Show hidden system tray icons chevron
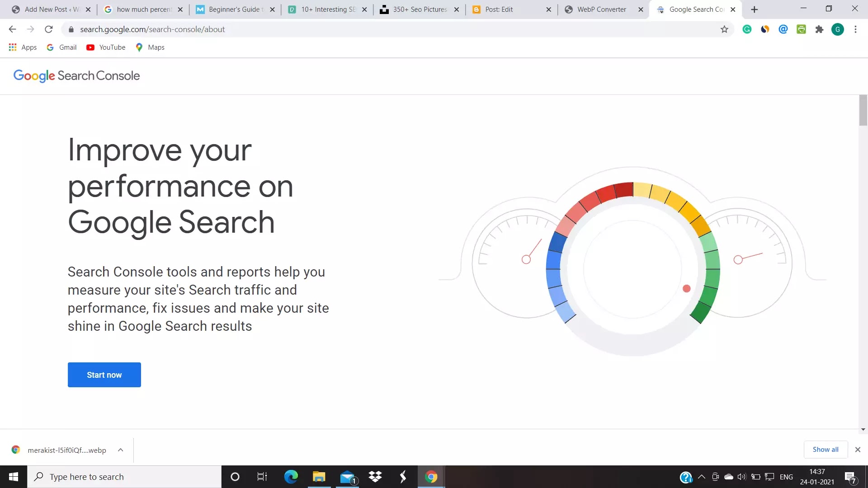The height and width of the screenshot is (488, 868). coord(702,477)
